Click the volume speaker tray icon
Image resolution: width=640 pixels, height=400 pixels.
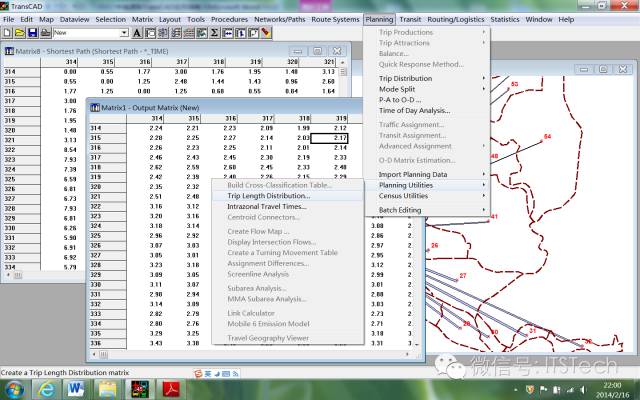583,390
